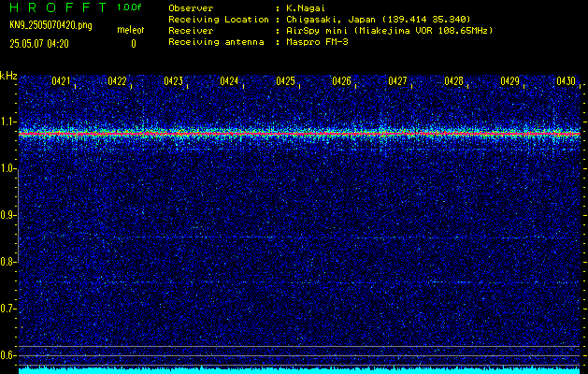Click frequency axis label 1.1

click(7, 122)
